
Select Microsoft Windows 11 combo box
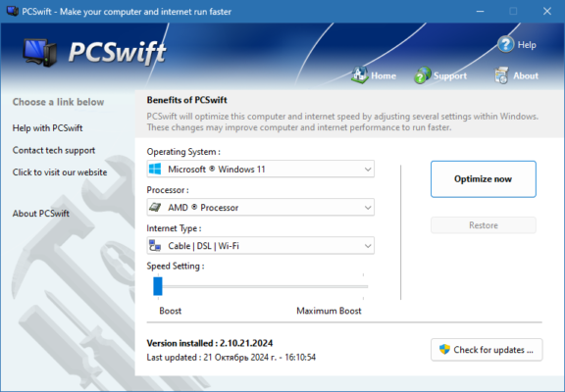click(x=261, y=169)
